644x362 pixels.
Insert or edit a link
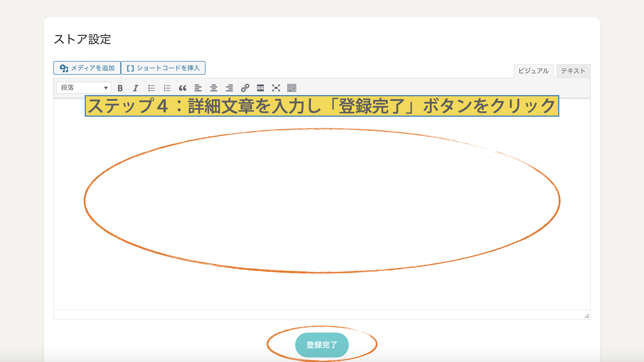(x=245, y=88)
